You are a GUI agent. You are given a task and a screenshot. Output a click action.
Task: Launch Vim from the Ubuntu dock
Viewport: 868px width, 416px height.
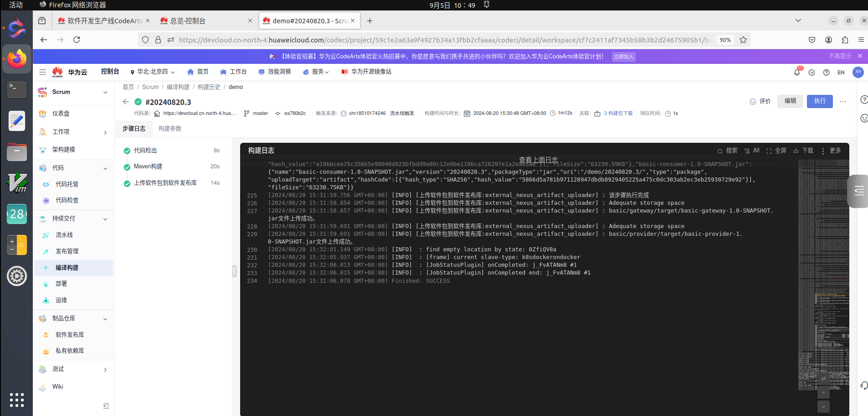pyautogui.click(x=17, y=182)
